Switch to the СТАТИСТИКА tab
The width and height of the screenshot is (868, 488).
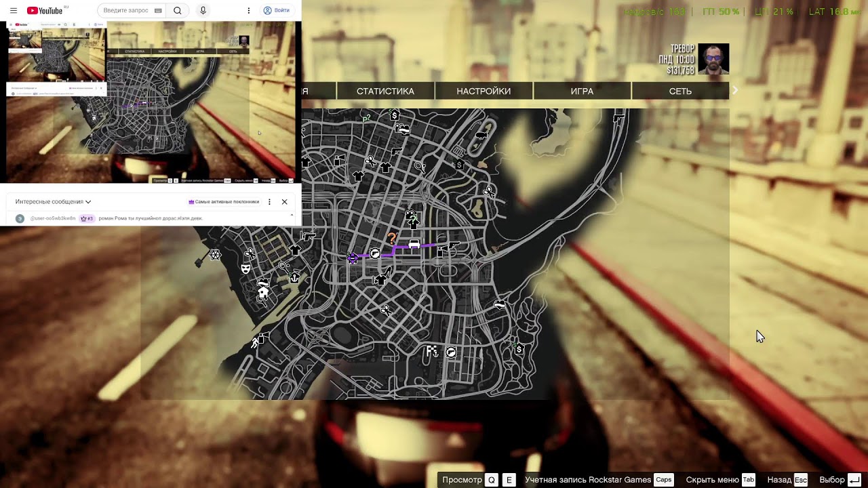click(x=385, y=91)
